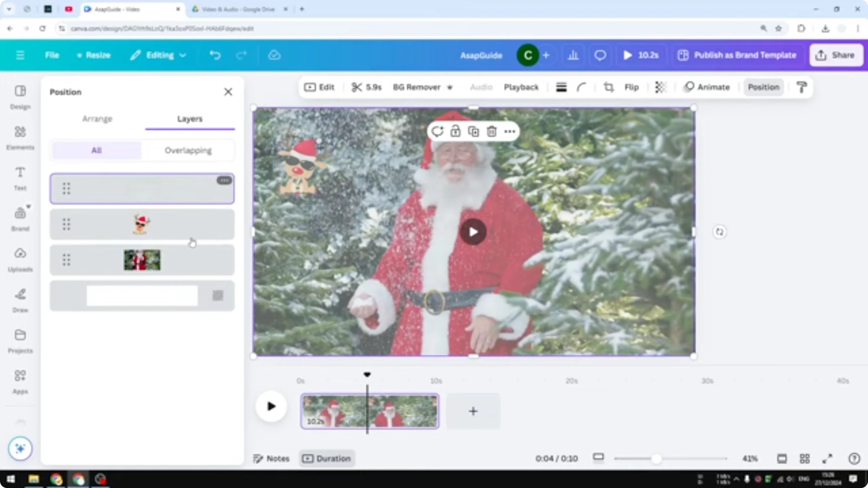The height and width of the screenshot is (488, 868).
Task: Open the Editing mode dropdown
Action: click(x=158, y=55)
